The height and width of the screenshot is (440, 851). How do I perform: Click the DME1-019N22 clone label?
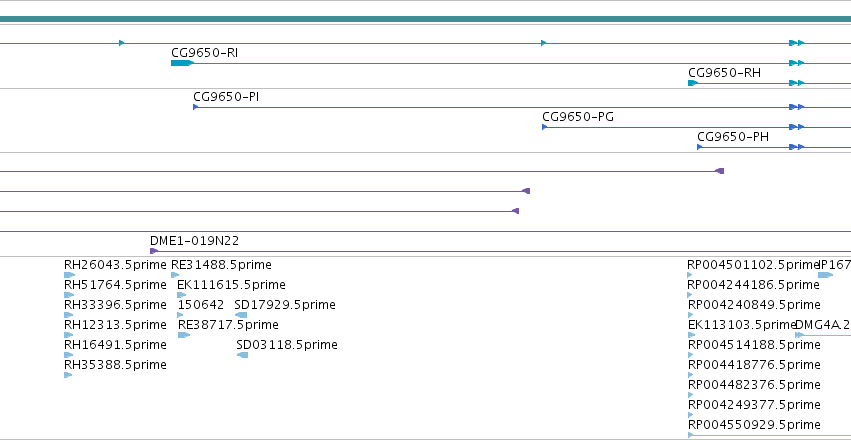[194, 241]
